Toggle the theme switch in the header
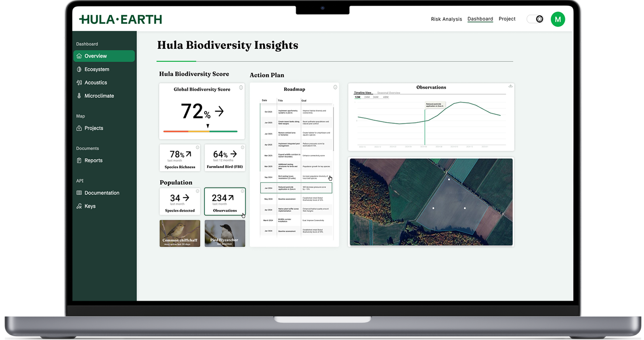 pyautogui.click(x=535, y=19)
